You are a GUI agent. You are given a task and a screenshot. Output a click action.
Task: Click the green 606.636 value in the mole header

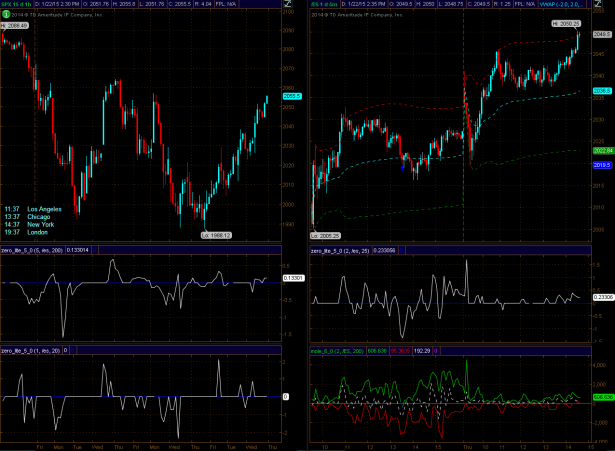pos(377,351)
